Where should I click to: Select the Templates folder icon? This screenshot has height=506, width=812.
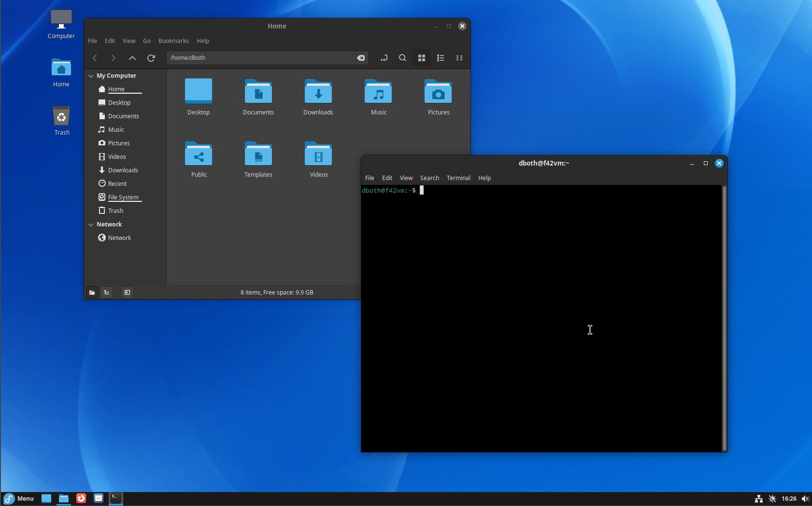pyautogui.click(x=258, y=154)
